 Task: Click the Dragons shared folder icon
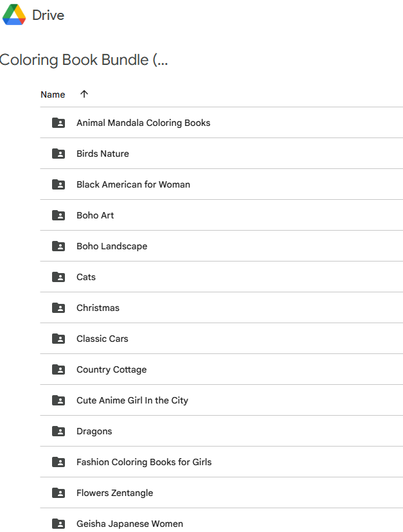coord(58,431)
